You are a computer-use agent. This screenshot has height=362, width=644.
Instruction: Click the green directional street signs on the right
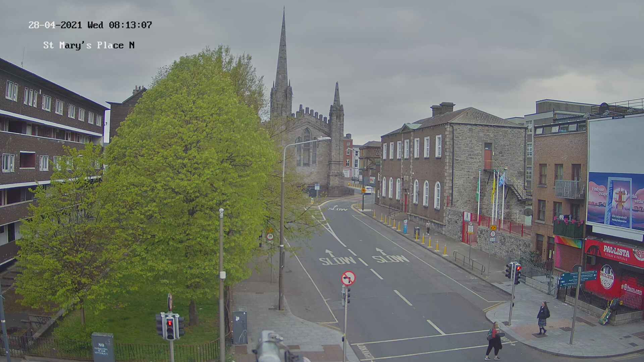tap(578, 278)
